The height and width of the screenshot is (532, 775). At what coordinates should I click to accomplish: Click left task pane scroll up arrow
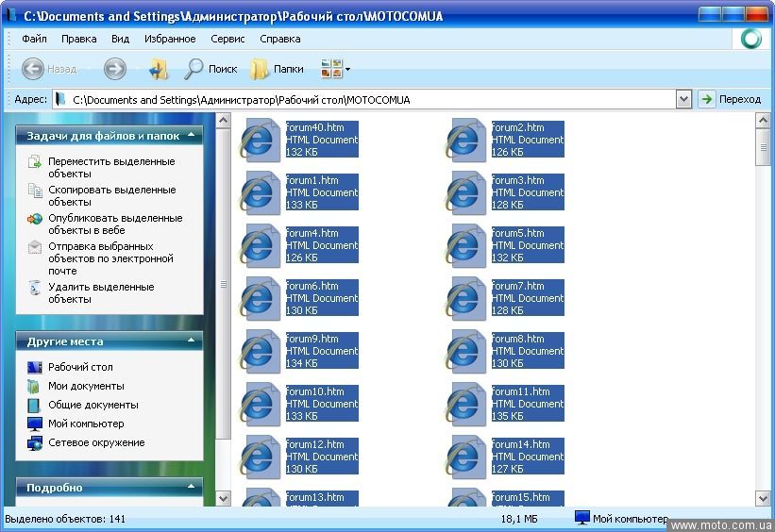click(224, 120)
